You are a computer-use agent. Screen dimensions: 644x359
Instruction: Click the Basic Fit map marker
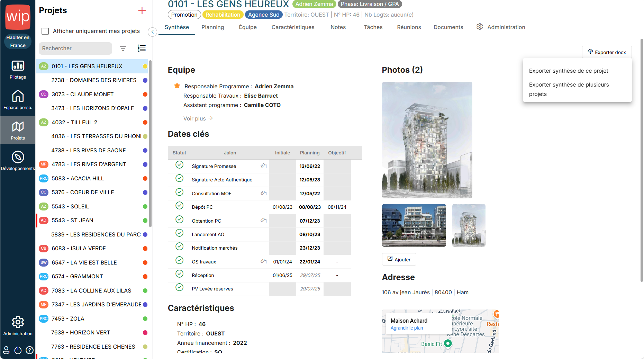point(448,343)
